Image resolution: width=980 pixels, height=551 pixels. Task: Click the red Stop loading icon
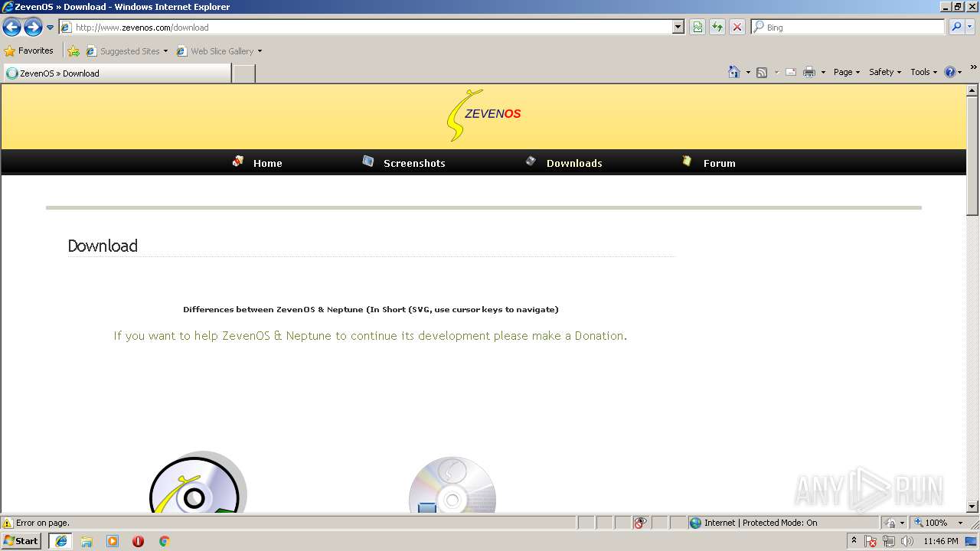click(x=737, y=27)
